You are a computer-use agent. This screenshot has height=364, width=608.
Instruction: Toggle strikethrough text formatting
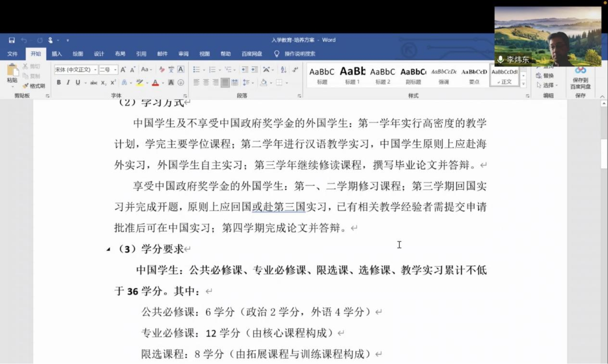click(x=93, y=82)
